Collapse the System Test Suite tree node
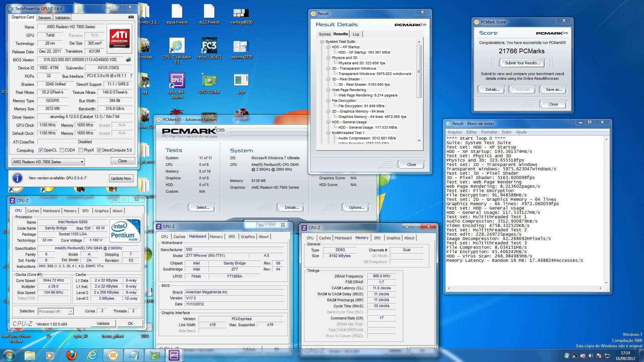 pos(322,42)
